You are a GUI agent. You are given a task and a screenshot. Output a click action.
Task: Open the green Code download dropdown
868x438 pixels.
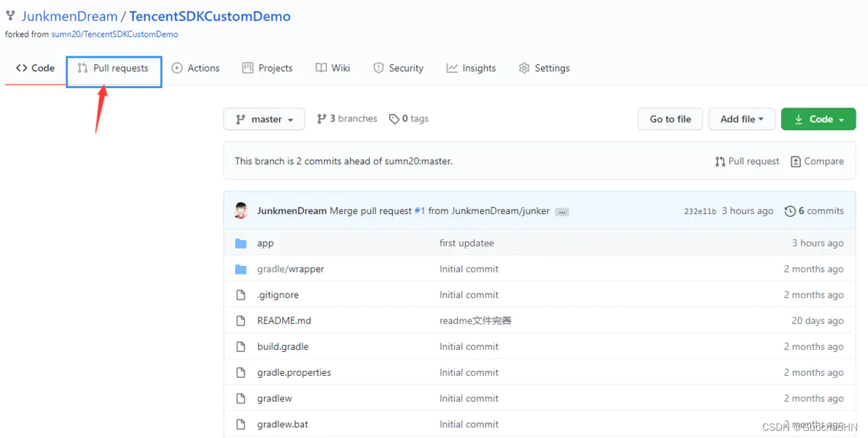click(819, 119)
